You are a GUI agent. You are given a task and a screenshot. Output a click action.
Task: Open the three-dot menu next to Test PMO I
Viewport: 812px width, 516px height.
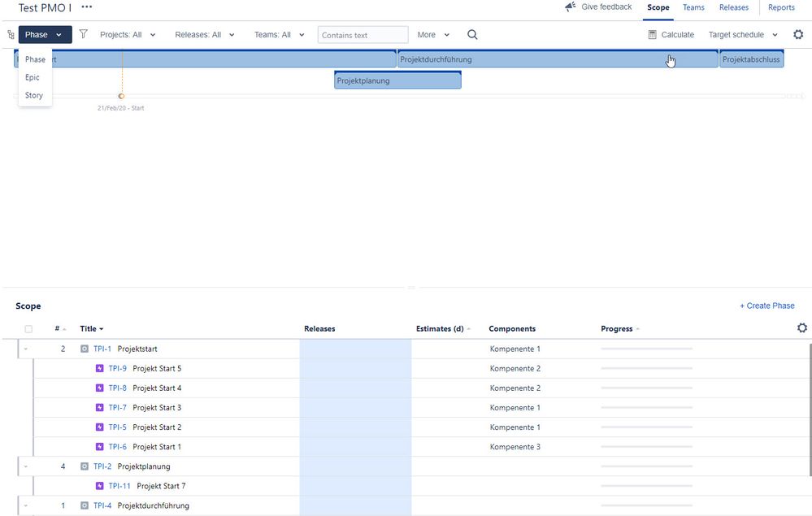pyautogui.click(x=86, y=7)
